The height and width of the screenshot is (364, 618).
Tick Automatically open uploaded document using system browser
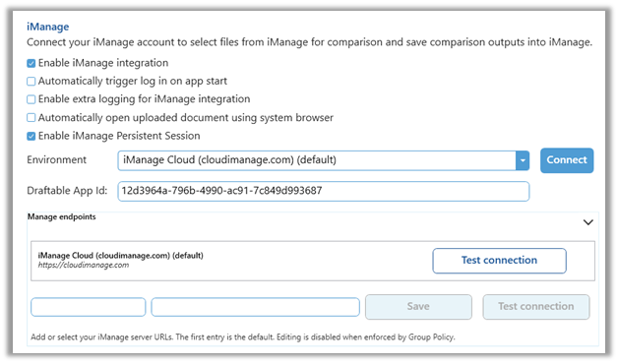(31, 118)
